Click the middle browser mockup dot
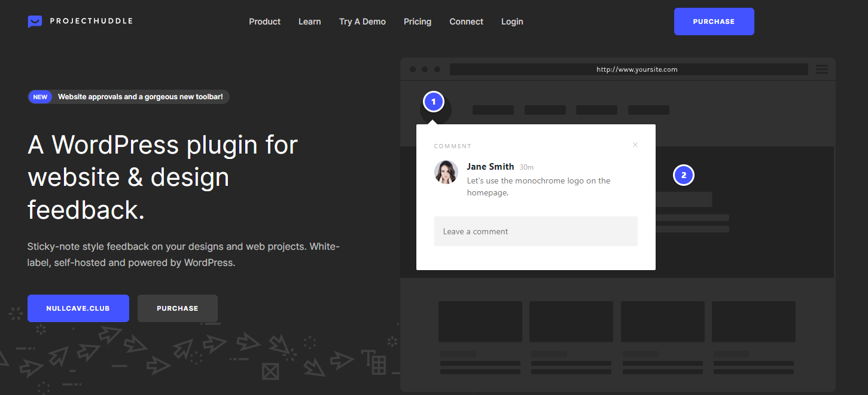Viewport: 868px width, 395px height. tap(425, 69)
